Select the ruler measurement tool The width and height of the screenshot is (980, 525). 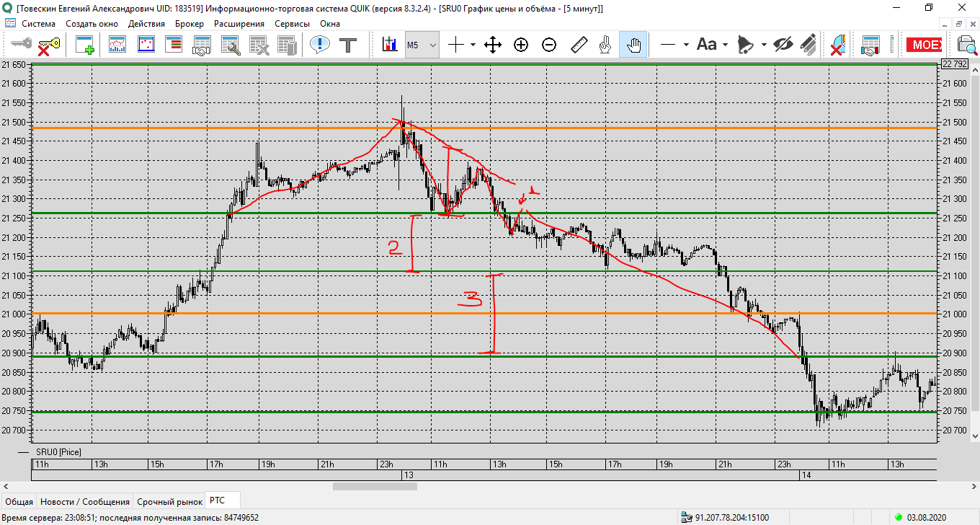(x=579, y=45)
